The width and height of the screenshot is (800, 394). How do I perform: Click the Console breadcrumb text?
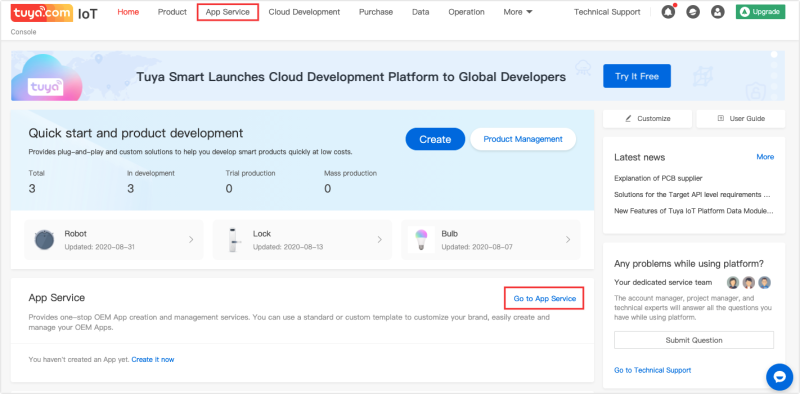tap(23, 32)
